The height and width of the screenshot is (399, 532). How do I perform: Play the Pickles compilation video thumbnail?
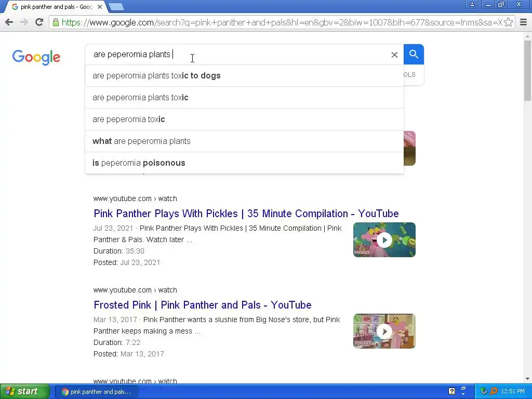point(384,240)
